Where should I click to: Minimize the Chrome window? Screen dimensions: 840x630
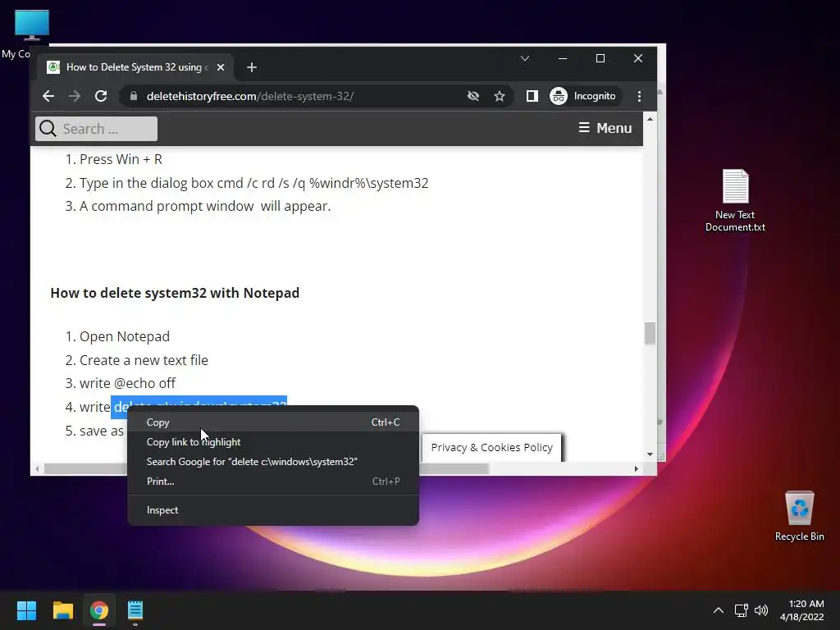(x=563, y=58)
